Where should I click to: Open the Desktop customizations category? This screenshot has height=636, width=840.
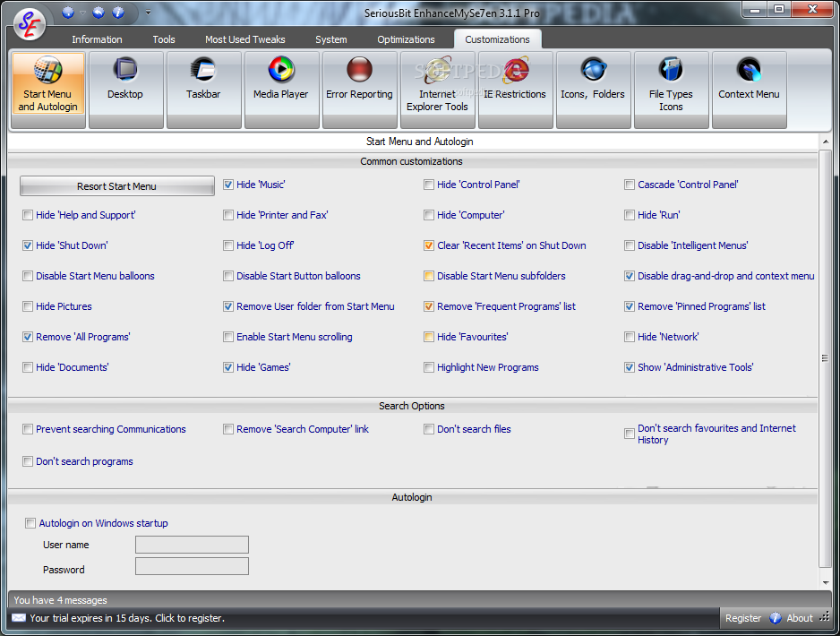(125, 90)
